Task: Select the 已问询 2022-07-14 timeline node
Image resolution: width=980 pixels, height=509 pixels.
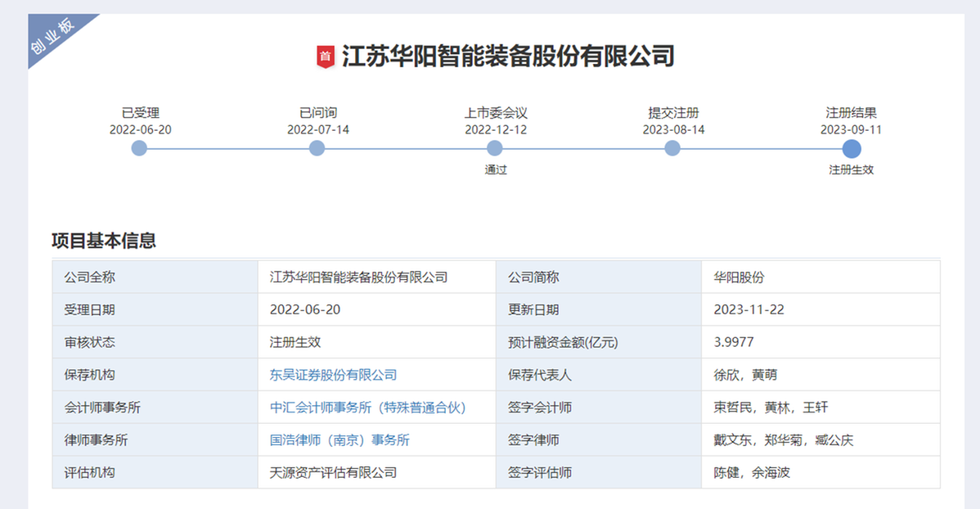Action: click(x=317, y=148)
